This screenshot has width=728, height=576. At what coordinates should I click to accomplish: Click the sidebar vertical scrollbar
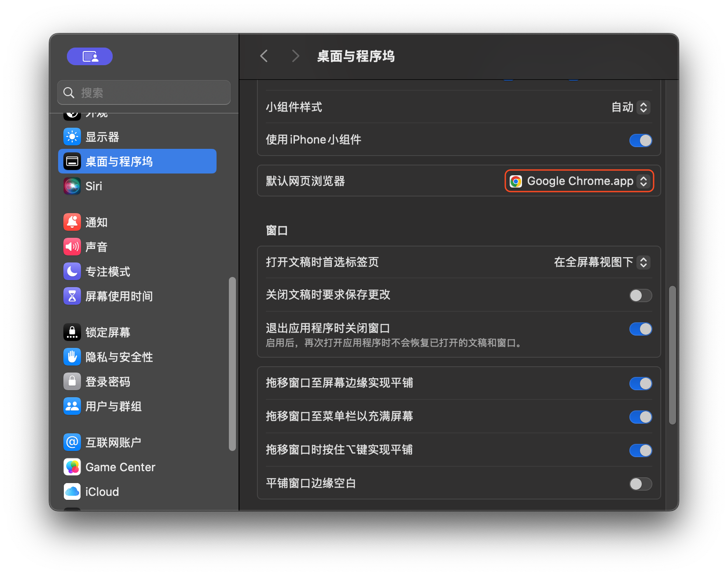click(x=232, y=364)
